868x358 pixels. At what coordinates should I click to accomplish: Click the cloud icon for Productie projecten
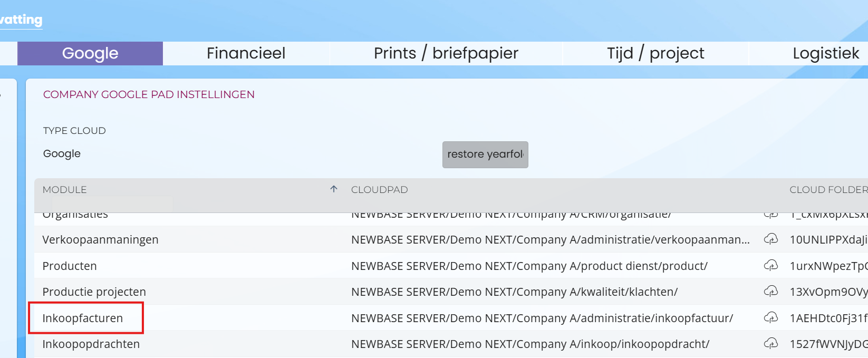tap(771, 292)
